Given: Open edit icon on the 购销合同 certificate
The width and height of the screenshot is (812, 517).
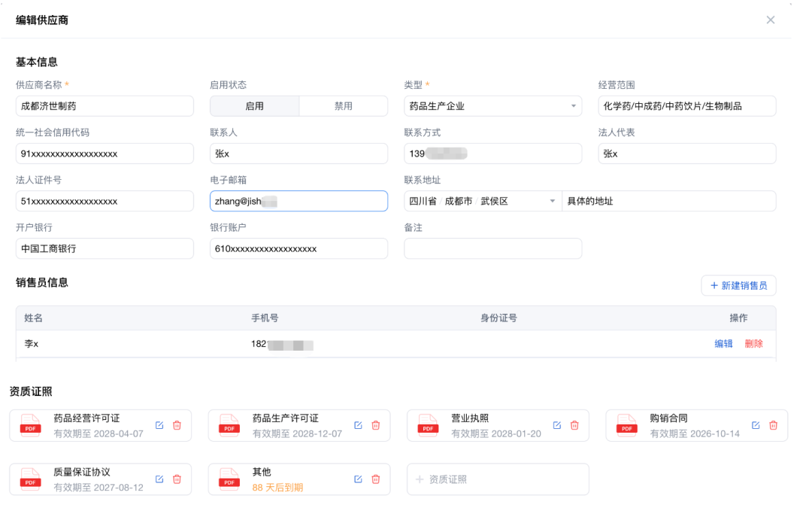Looking at the screenshot, I should [755, 424].
